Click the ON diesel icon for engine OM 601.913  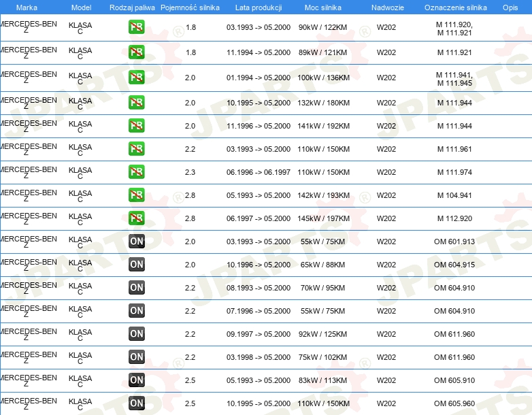click(x=137, y=242)
